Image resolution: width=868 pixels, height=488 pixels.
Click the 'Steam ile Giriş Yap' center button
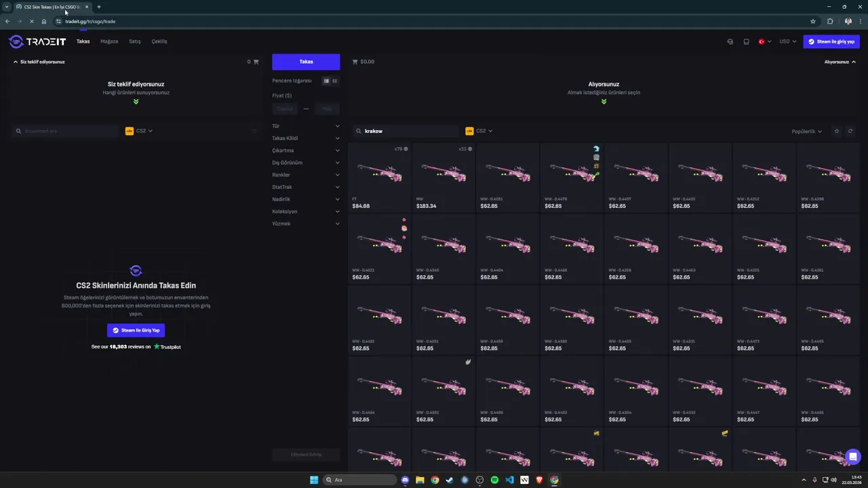click(136, 330)
